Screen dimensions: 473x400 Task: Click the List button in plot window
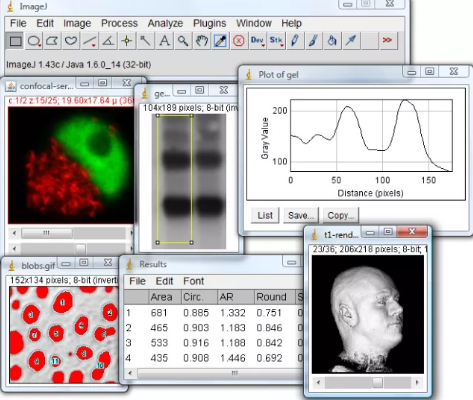265,215
